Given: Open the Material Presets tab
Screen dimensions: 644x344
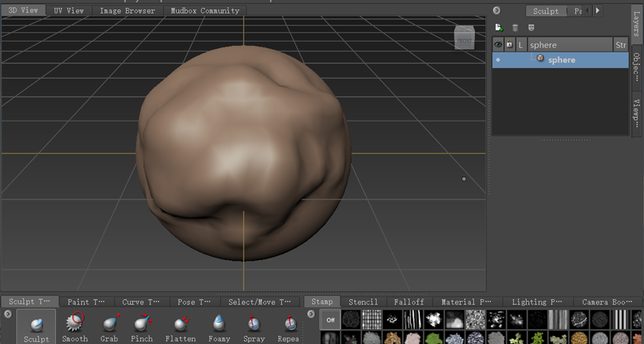Looking at the screenshot, I should coord(466,302).
